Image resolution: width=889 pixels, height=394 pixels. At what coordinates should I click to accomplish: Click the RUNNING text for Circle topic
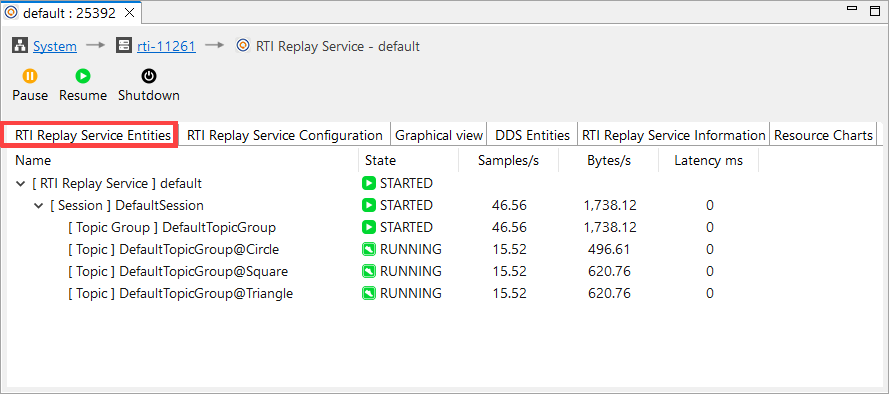pyautogui.click(x=410, y=249)
